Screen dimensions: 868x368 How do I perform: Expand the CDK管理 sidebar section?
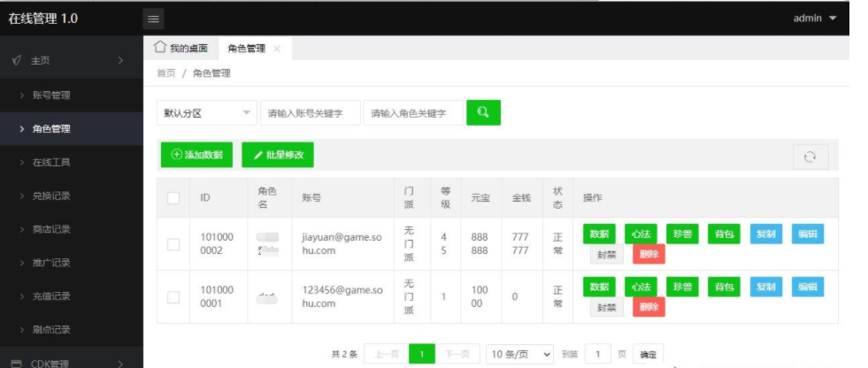click(71, 362)
